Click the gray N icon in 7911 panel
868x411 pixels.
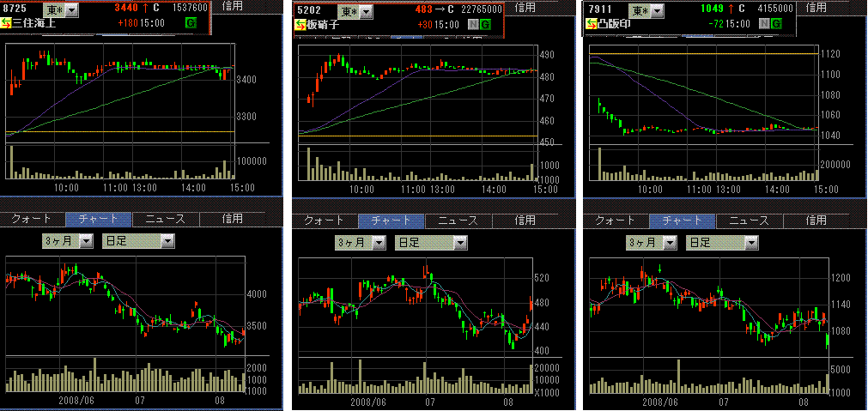(x=765, y=23)
